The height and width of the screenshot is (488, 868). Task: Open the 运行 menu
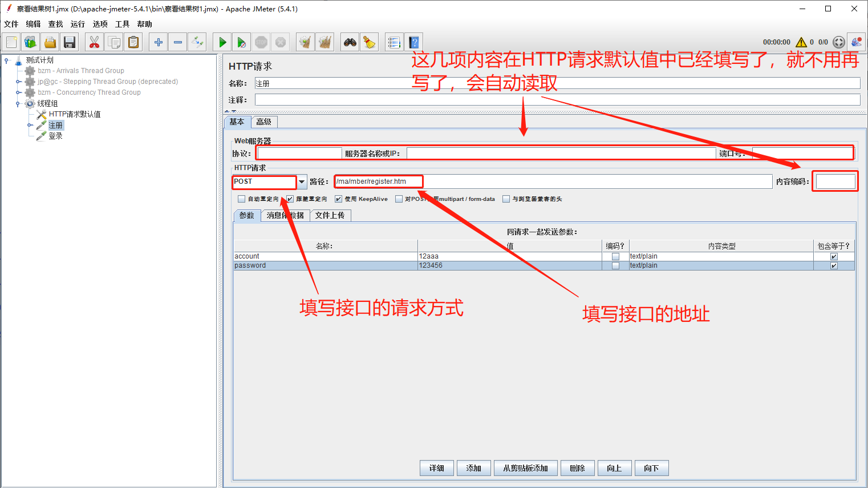(78, 24)
